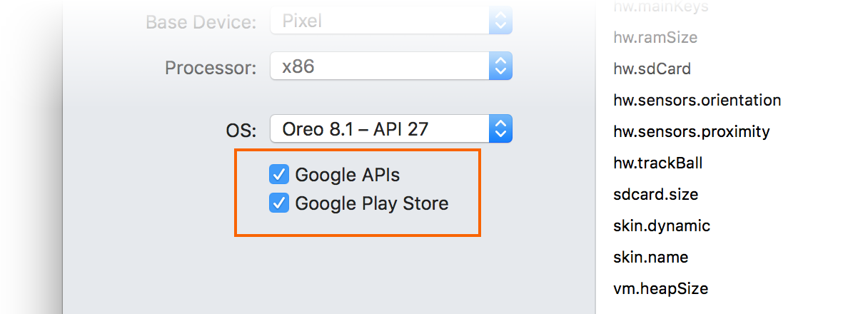Select vm.heapSize property in list

[x=660, y=288]
